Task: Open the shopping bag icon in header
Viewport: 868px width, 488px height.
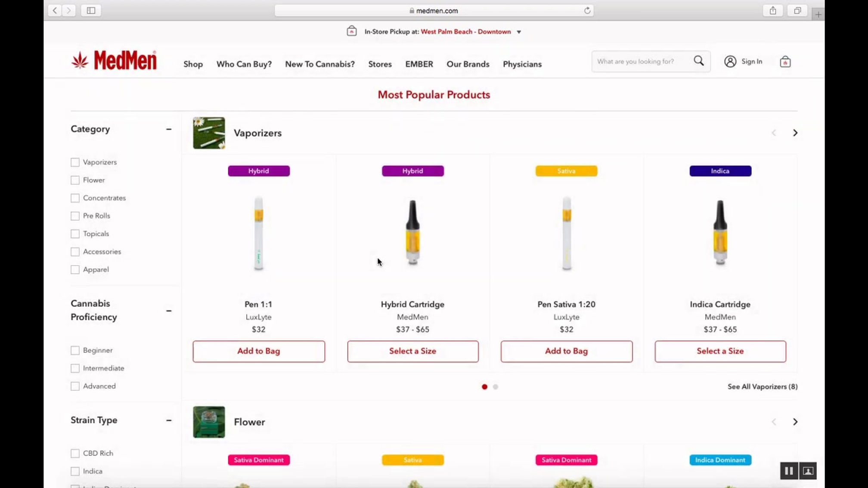Action: 785,62
